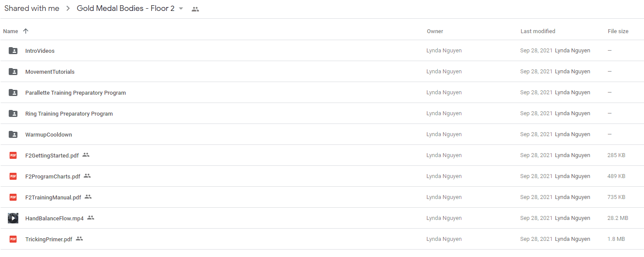Screen dimensions: 644x257
Task: Sort by the Last modified column header
Action: (538, 31)
